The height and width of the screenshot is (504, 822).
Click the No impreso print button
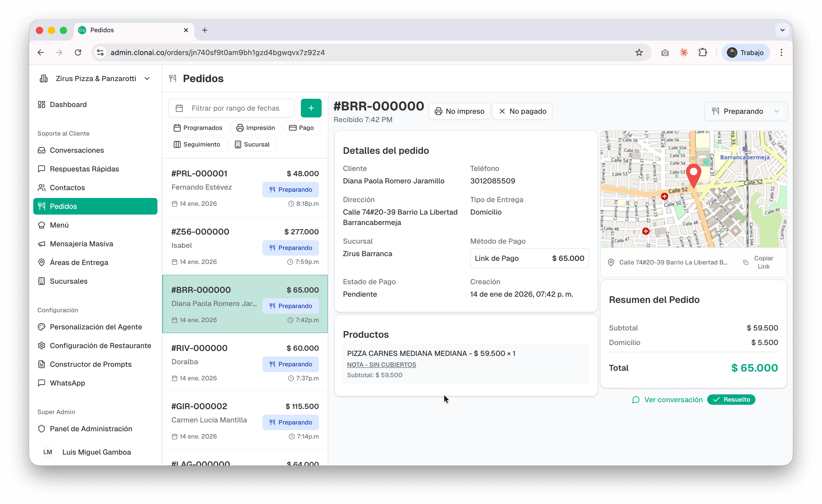tap(459, 111)
